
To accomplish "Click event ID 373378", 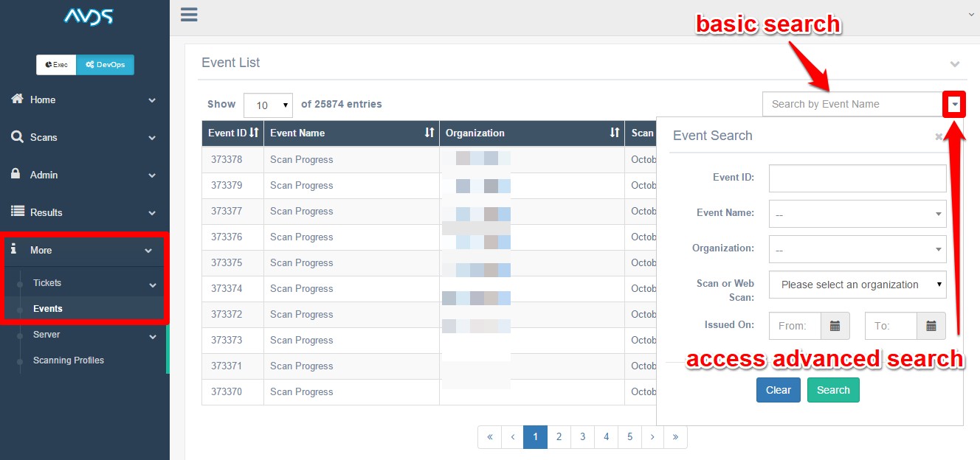I will (227, 159).
